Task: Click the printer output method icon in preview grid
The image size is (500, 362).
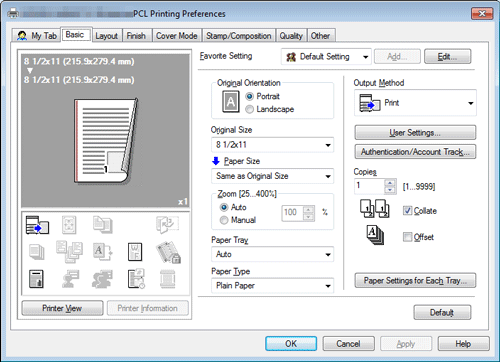Action: [x=37, y=225]
